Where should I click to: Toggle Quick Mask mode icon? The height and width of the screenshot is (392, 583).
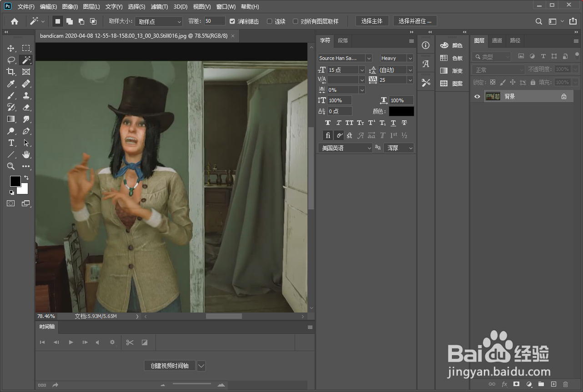tap(11, 203)
